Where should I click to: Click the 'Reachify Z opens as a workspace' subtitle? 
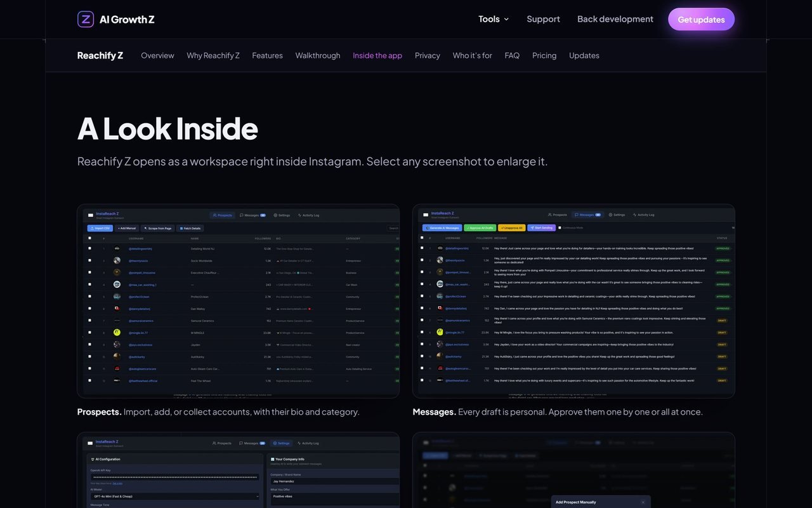click(313, 161)
